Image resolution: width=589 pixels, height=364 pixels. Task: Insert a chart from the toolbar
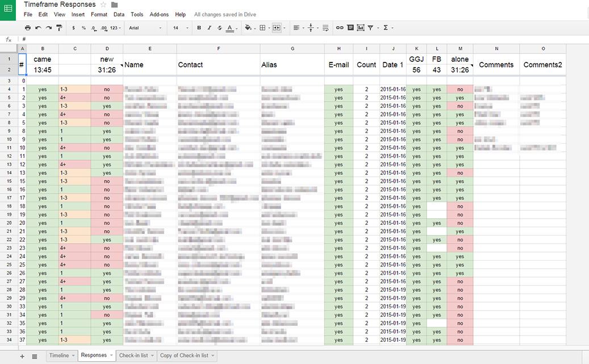tap(360, 27)
